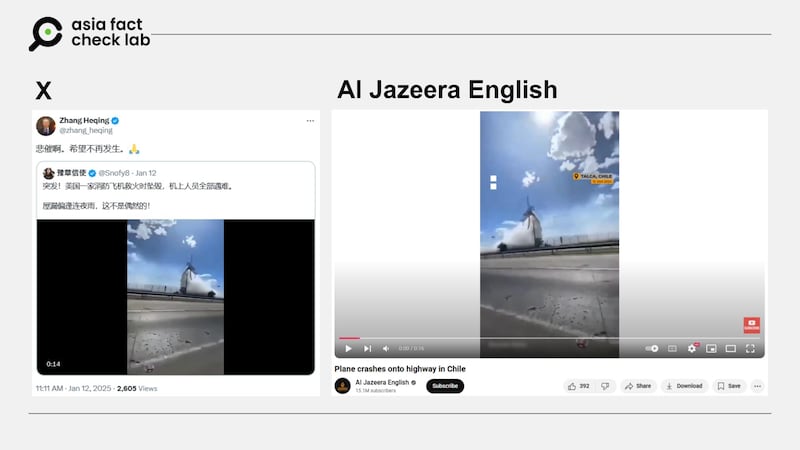Toggle YouTube autoplay switch

(x=652, y=348)
